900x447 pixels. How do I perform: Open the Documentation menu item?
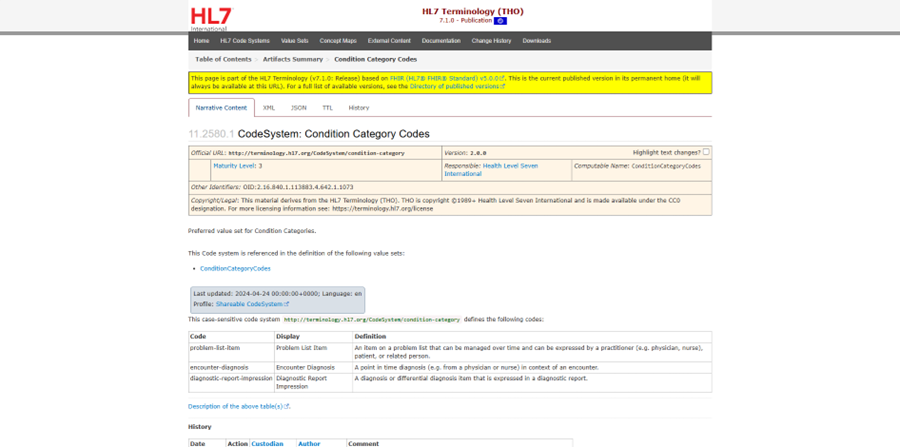click(x=441, y=41)
